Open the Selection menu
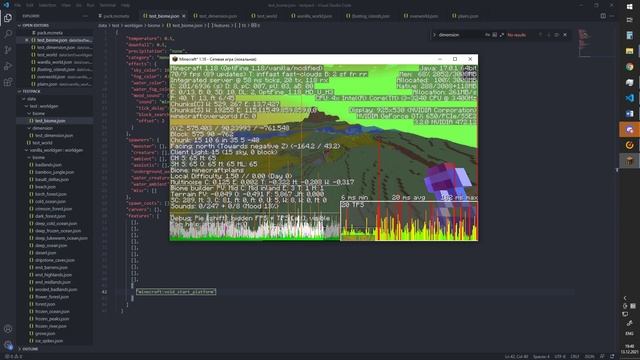 [x=47, y=5]
